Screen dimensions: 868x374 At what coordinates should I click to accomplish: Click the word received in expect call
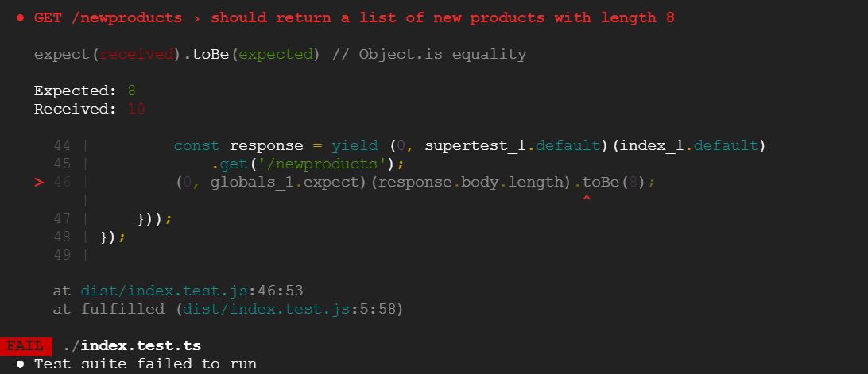tap(136, 55)
